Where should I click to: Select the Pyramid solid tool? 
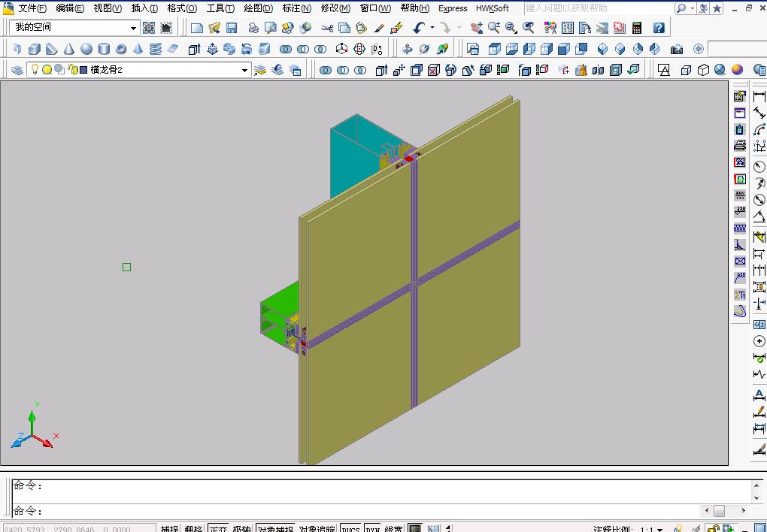click(x=138, y=49)
